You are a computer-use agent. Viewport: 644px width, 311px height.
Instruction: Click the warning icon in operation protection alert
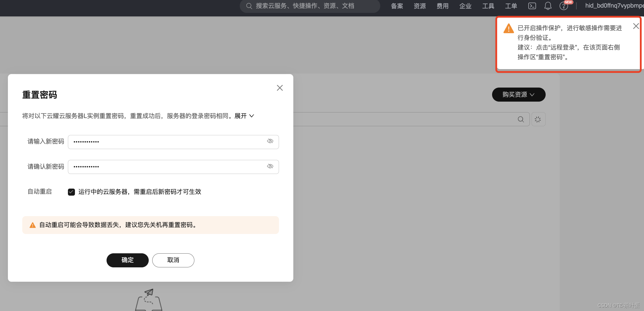pos(508,28)
